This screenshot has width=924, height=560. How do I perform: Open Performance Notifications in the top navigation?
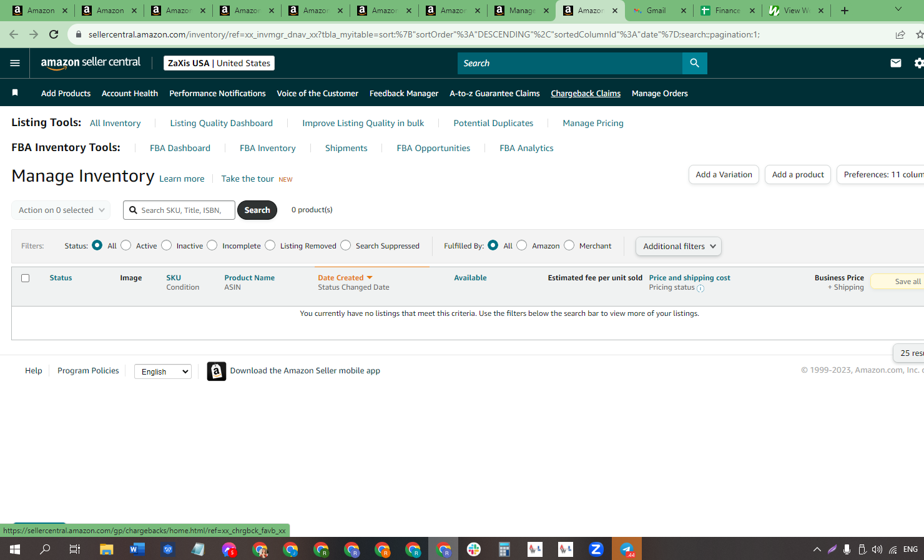tap(217, 93)
